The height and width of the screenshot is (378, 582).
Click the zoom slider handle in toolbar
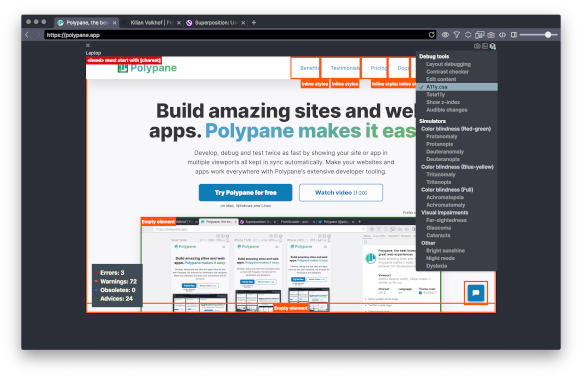click(548, 35)
